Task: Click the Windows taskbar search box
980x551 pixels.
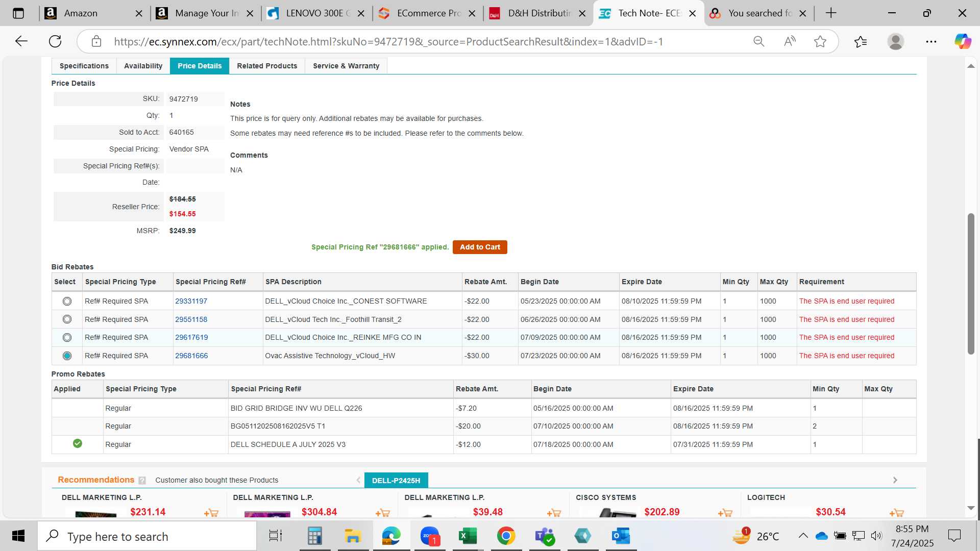Action: tap(147, 536)
